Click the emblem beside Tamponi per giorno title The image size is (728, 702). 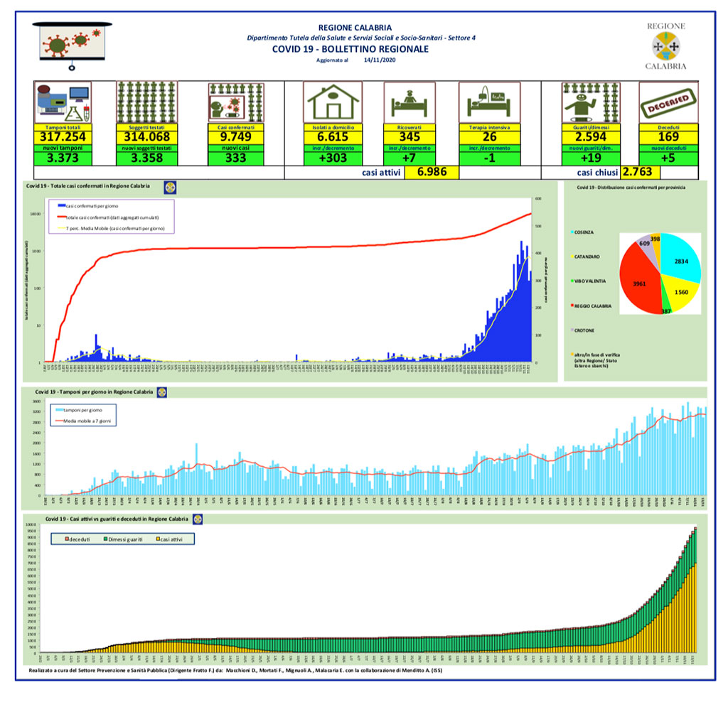coord(162,392)
